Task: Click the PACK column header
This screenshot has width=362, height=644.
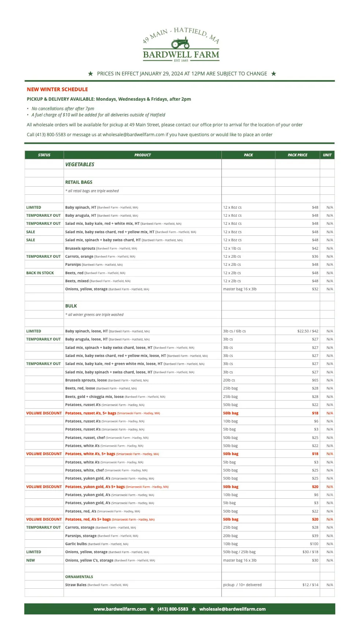Action: (x=248, y=155)
